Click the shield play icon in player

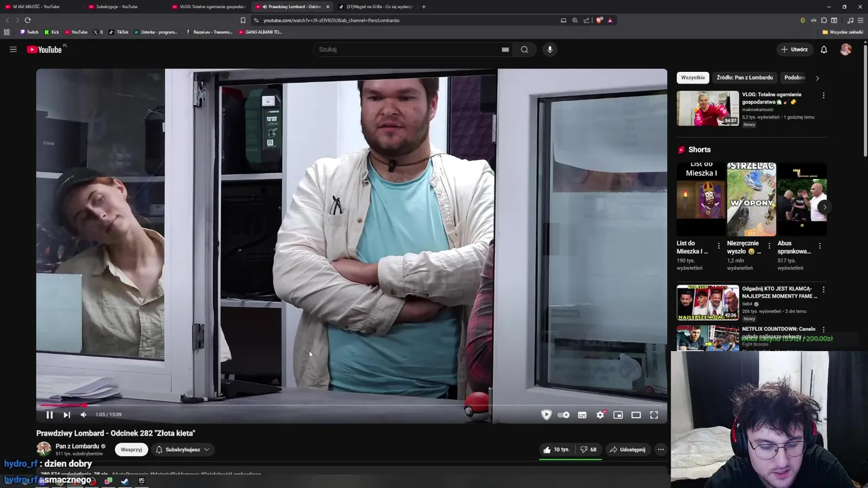pos(546,415)
